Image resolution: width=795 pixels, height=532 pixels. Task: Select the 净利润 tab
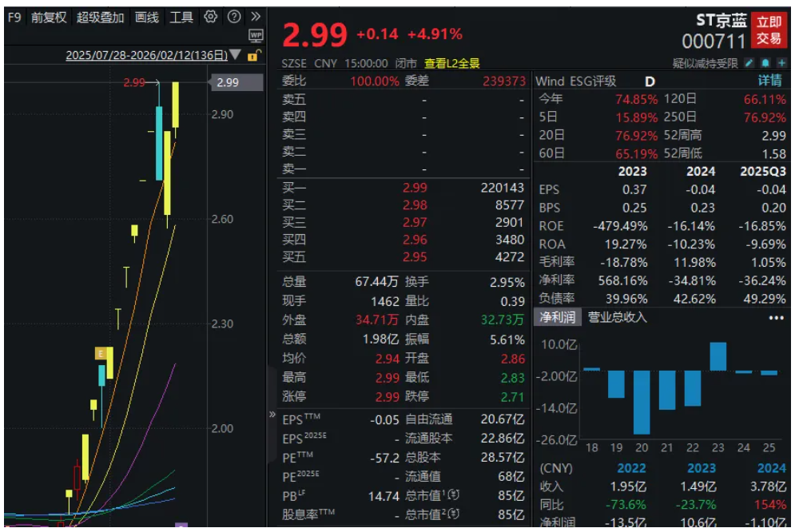click(558, 317)
